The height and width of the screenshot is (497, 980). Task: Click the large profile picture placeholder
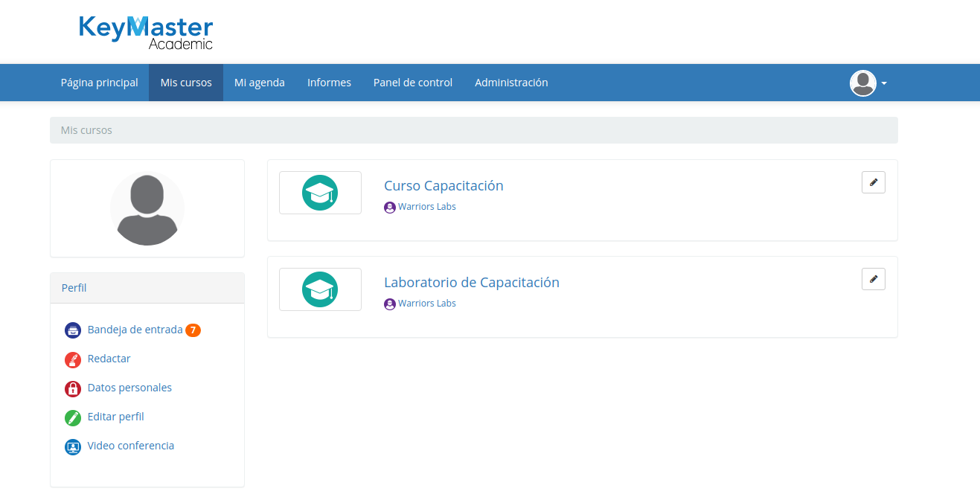click(x=147, y=209)
